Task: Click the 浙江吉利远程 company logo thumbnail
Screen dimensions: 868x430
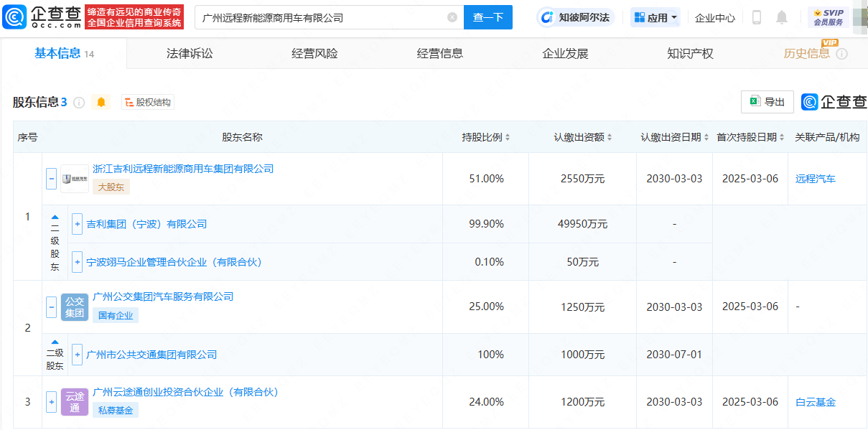Action: [75, 179]
